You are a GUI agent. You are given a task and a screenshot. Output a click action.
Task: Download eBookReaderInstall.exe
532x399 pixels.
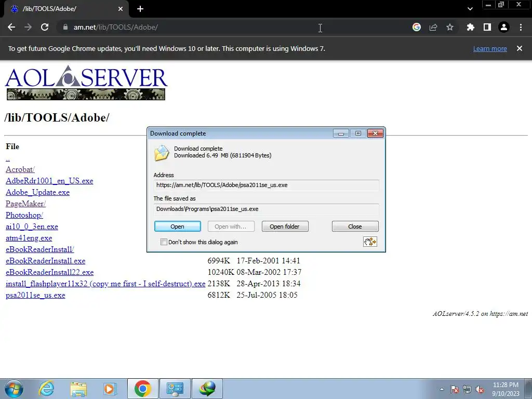tap(46, 261)
